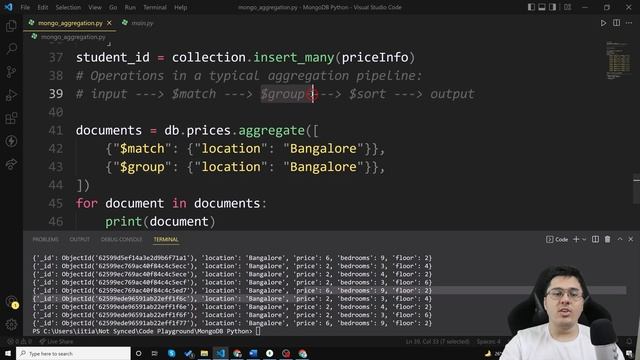Toggle the primary side bar

coord(531,7)
